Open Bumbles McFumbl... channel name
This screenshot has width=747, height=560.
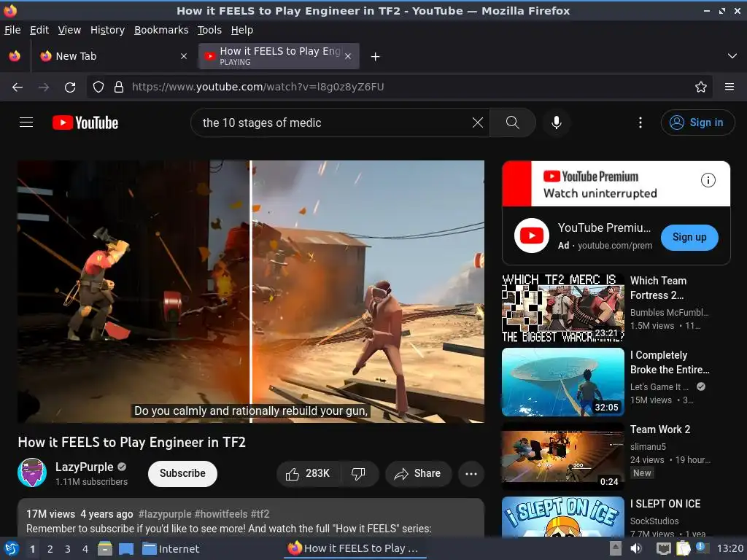(670, 312)
